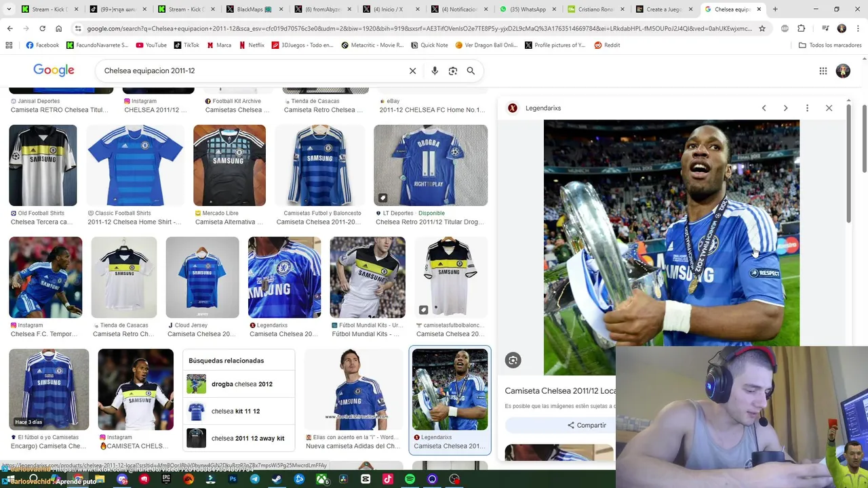Open Telegram from the taskbar
Viewport: 868px width, 488px height.
(x=255, y=479)
